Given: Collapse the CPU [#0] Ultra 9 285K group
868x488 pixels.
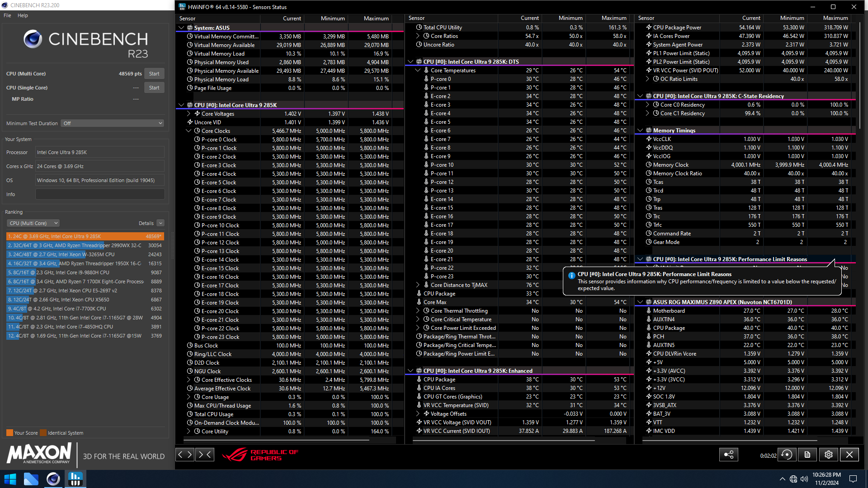Looking at the screenshot, I should (x=181, y=105).
